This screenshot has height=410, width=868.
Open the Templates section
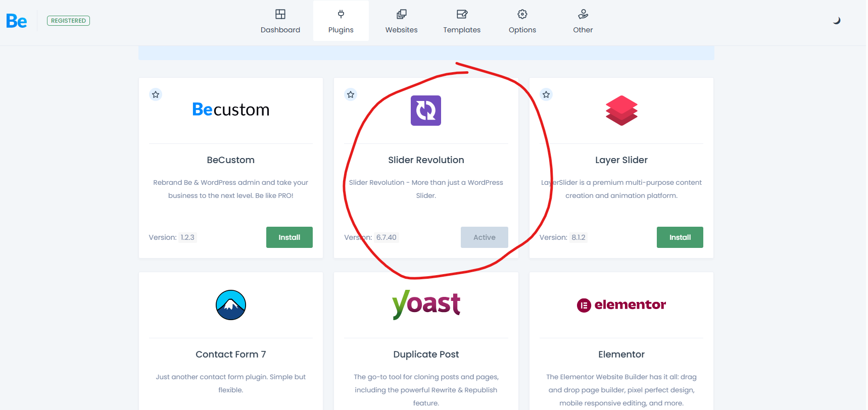[x=462, y=21]
